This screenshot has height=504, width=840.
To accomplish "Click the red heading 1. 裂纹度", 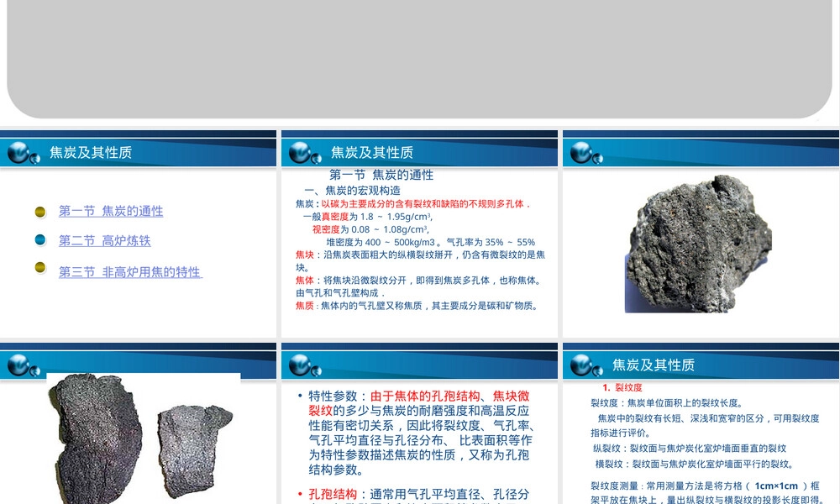I will [622, 388].
